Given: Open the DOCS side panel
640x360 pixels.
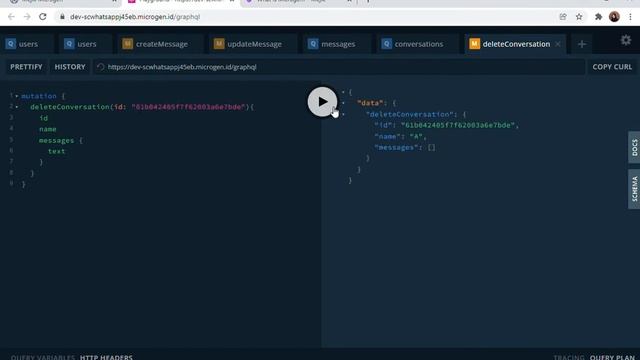Looking at the screenshot, I should [x=634, y=147].
